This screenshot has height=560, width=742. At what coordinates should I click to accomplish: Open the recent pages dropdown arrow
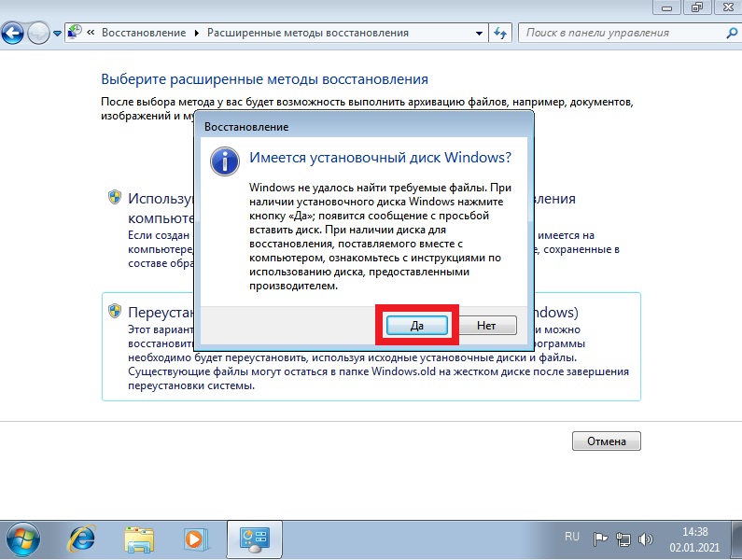pyautogui.click(x=57, y=34)
